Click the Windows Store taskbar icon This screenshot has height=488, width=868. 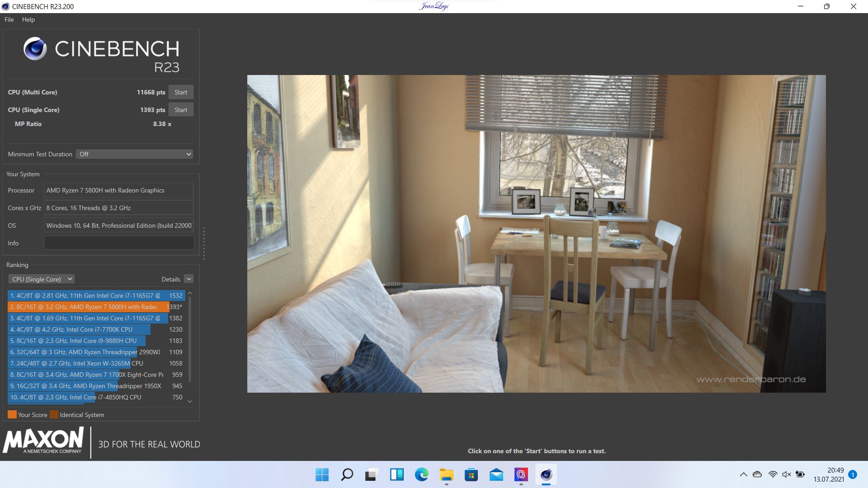pos(472,475)
